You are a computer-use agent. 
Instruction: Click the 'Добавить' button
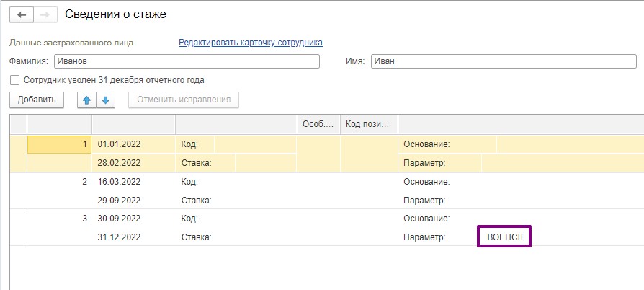[37, 100]
